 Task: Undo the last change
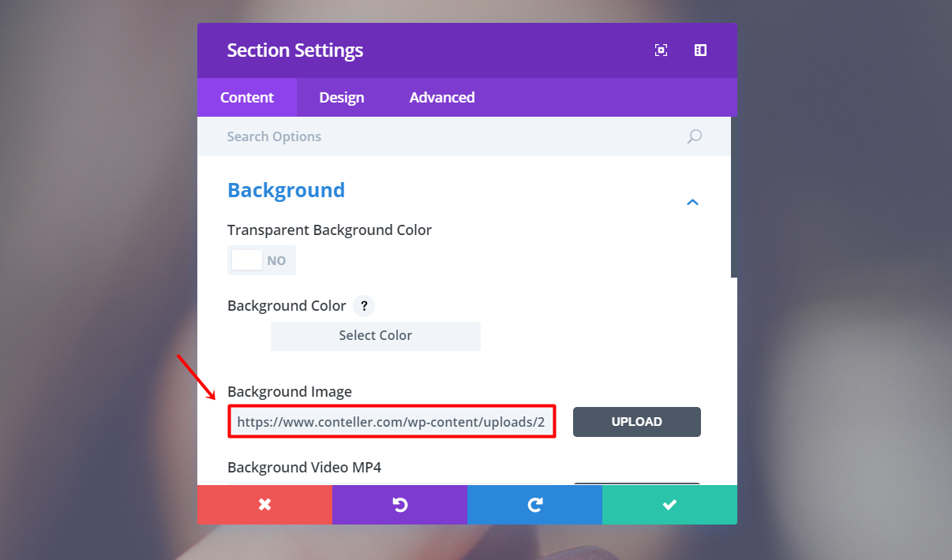coord(399,505)
